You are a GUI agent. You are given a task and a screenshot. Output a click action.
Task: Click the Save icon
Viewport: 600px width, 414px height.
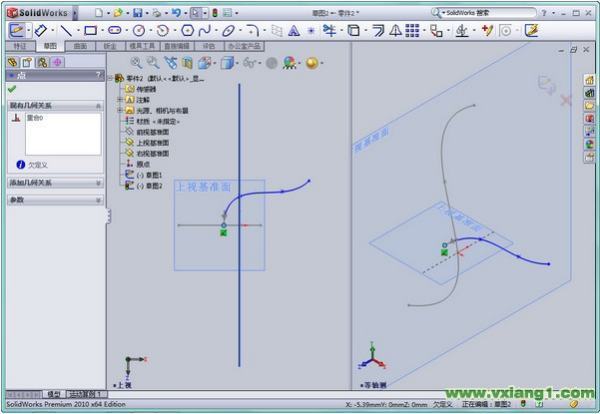pos(137,13)
